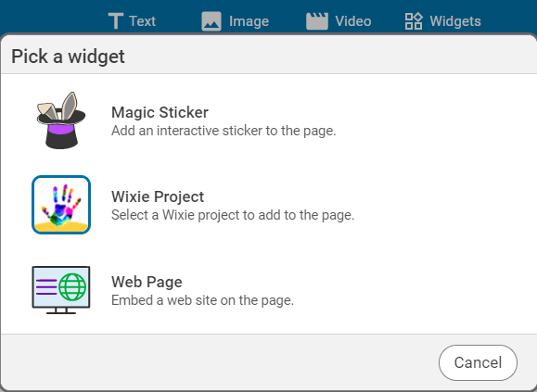Choose the Web Page title

tap(147, 283)
